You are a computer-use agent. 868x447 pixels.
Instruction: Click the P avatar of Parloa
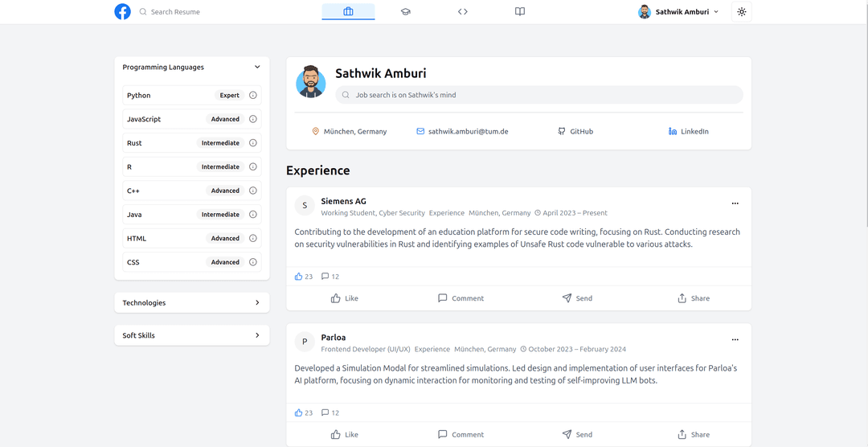coord(305,342)
